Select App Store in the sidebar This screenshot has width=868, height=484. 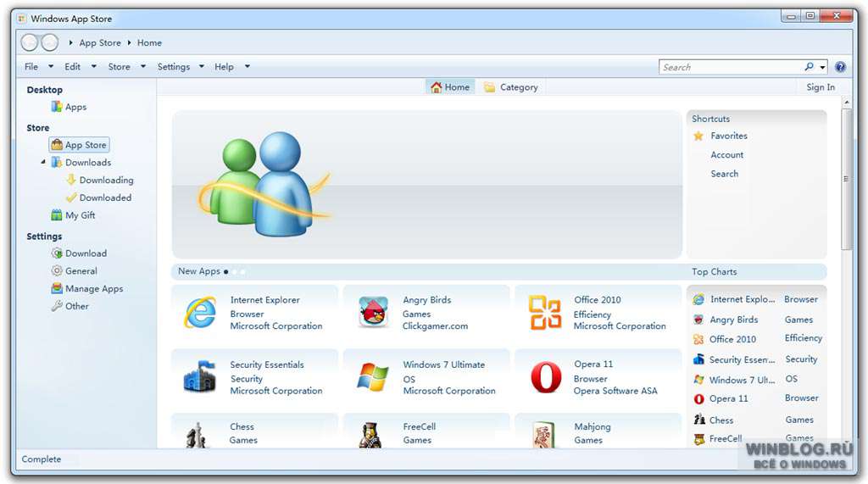coord(79,145)
